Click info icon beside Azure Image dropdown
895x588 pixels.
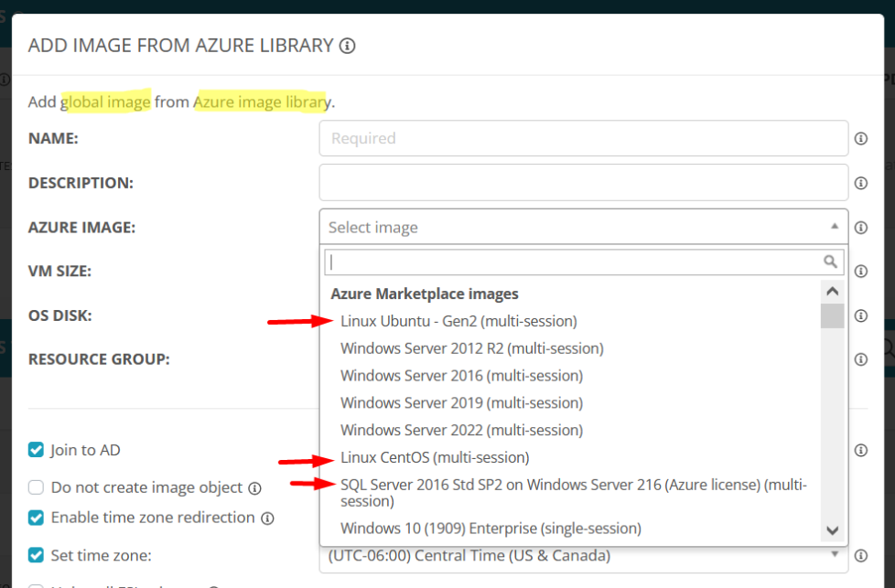coord(860,228)
